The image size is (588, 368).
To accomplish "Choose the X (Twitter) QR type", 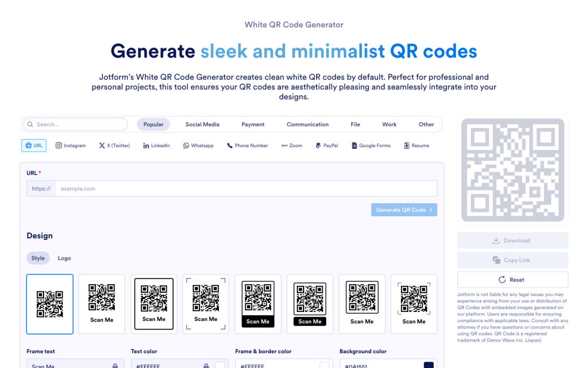I will [114, 146].
